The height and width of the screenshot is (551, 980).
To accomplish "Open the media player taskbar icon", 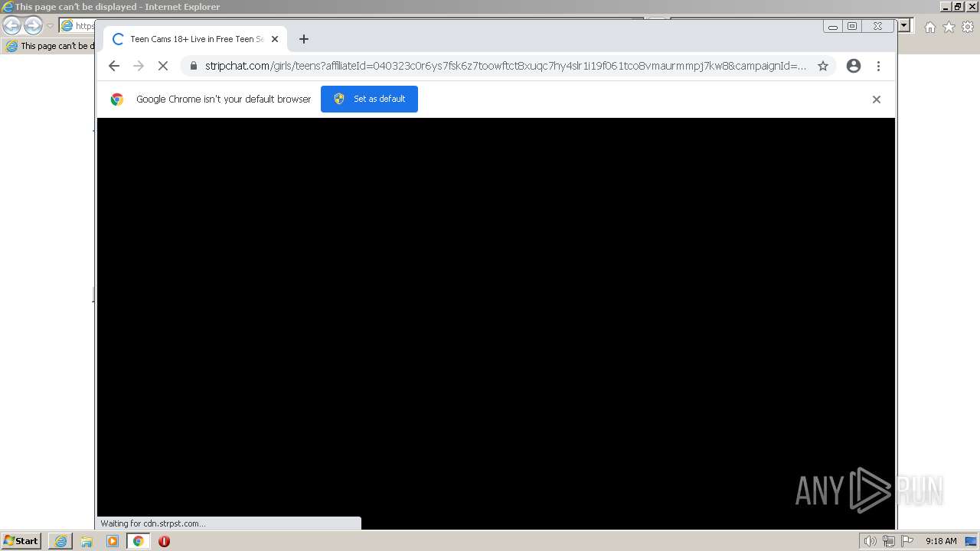I will pos(113,541).
